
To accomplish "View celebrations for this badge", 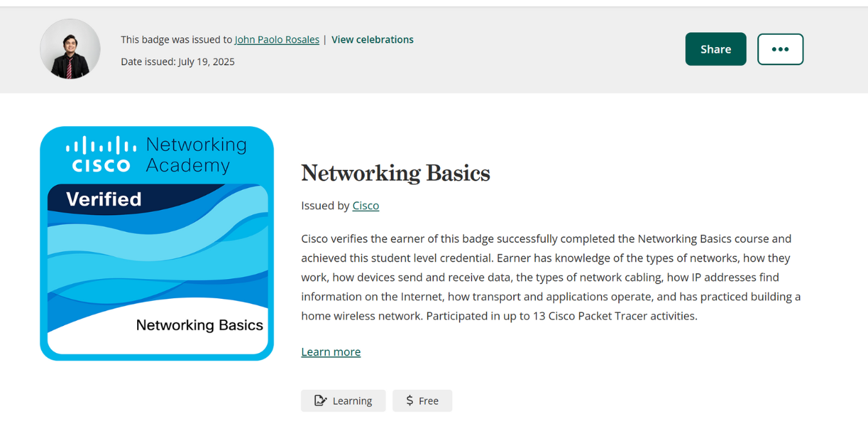I will 372,39.
